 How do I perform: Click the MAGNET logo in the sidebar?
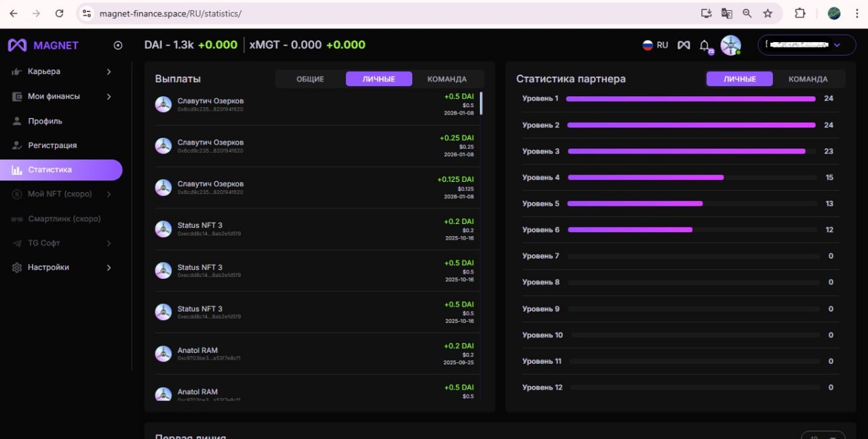pos(43,45)
